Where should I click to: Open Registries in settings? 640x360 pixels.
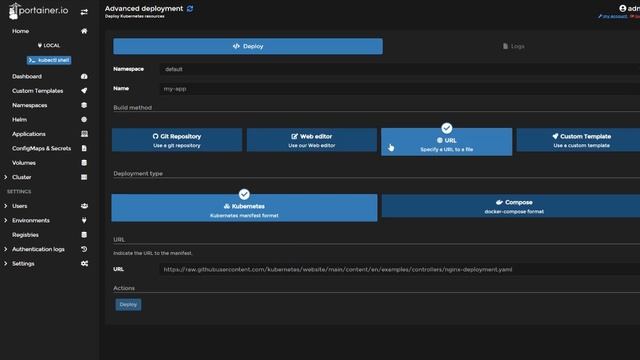(25, 235)
